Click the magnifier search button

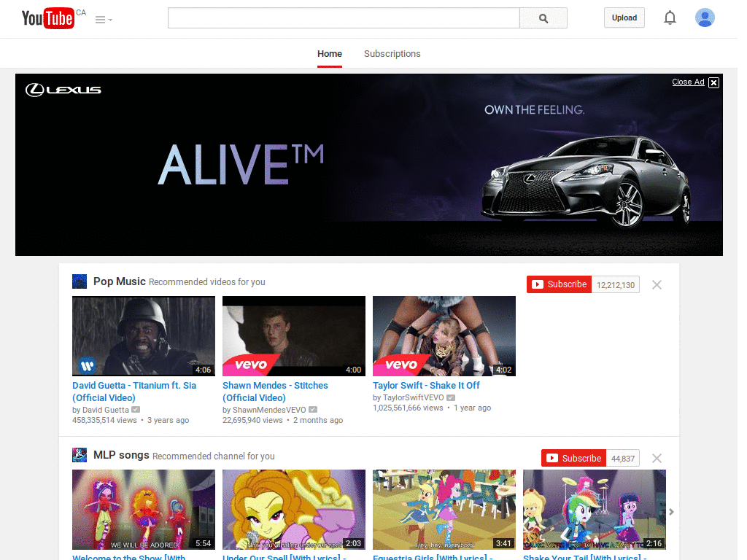pyautogui.click(x=543, y=18)
